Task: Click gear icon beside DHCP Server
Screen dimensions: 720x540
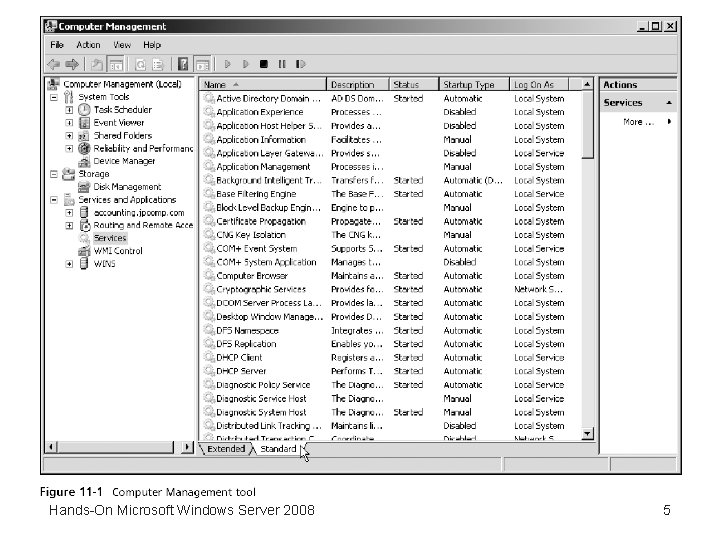Action: pos(209,371)
